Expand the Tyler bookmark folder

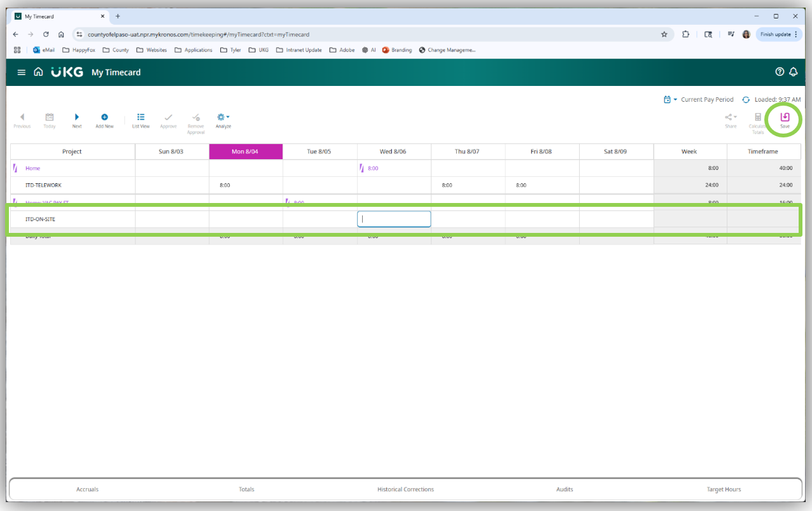230,50
